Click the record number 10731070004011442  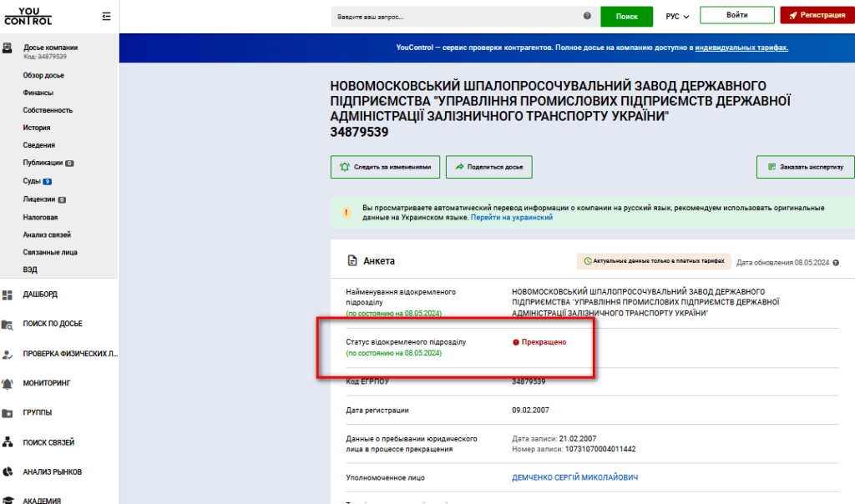[x=600, y=450]
